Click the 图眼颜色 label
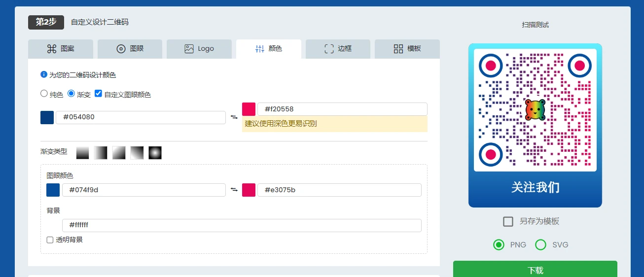Image resolution: width=644 pixels, height=277 pixels. click(60, 175)
